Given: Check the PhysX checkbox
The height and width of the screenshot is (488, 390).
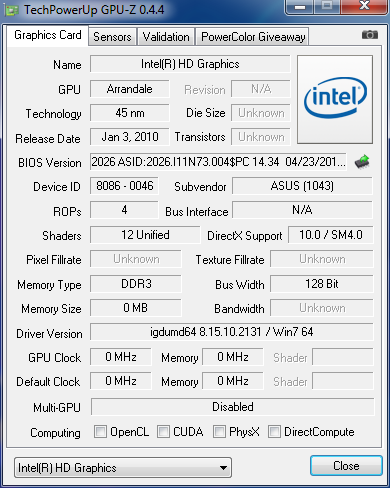Looking at the screenshot, I should point(219,431).
